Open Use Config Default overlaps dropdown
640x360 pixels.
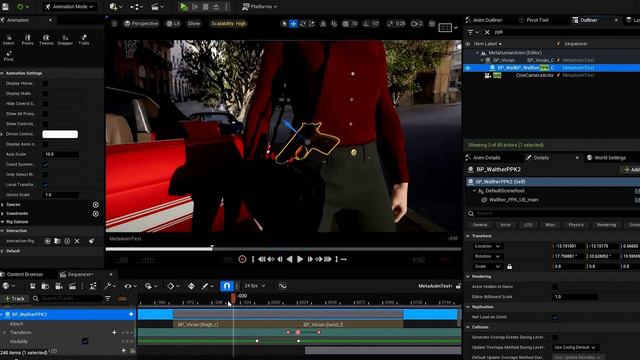(x=576, y=347)
